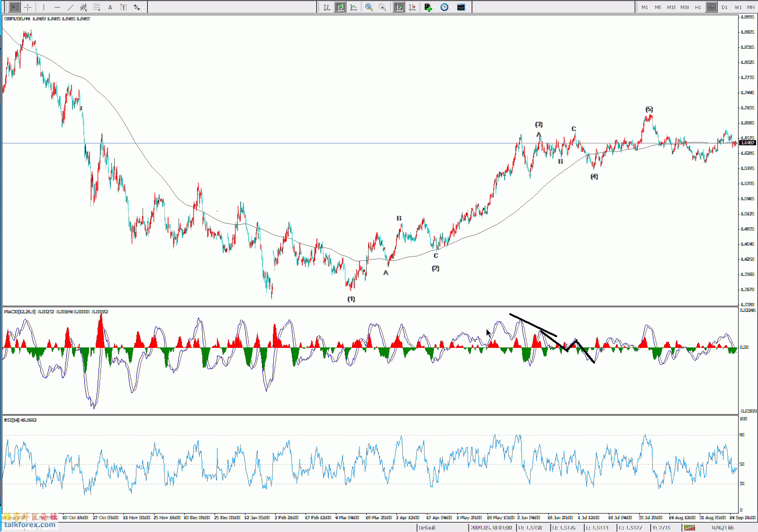Switch chart to H1 timeframe
The image size is (758, 532).
click(x=698, y=7)
